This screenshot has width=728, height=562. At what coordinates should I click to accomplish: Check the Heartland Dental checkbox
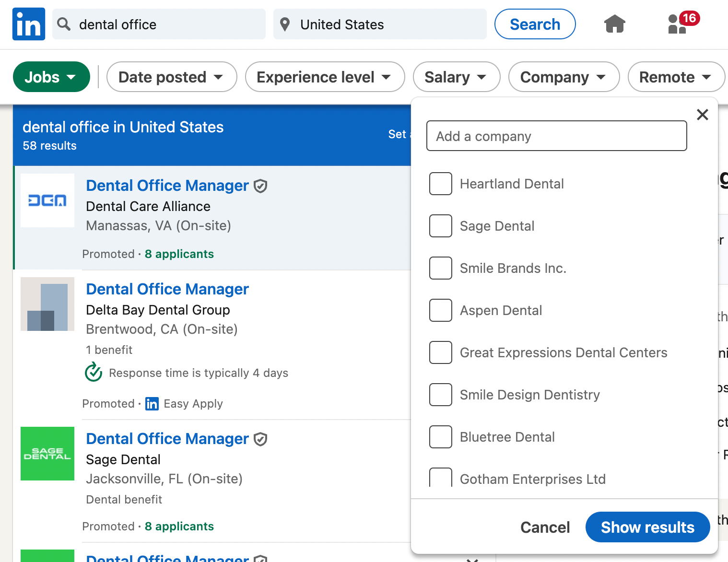coord(441,184)
